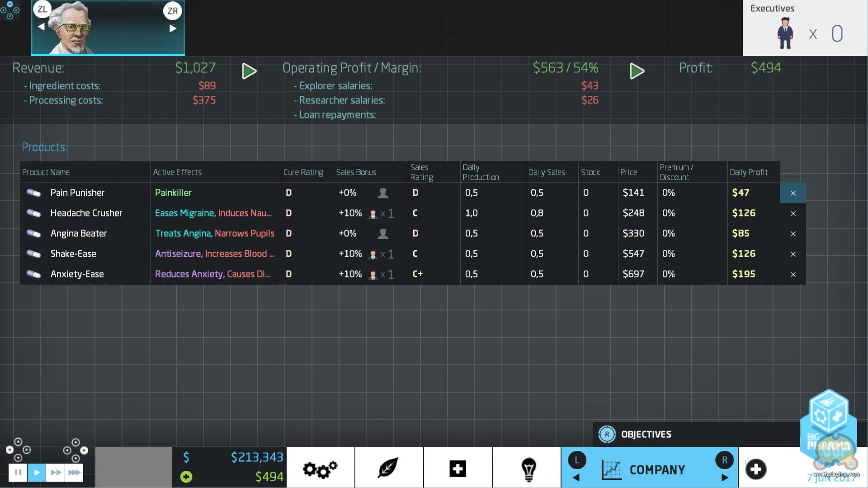The width and height of the screenshot is (868, 488).
Task: Go to the next character portrait with ZR arrow
Action: tap(173, 28)
